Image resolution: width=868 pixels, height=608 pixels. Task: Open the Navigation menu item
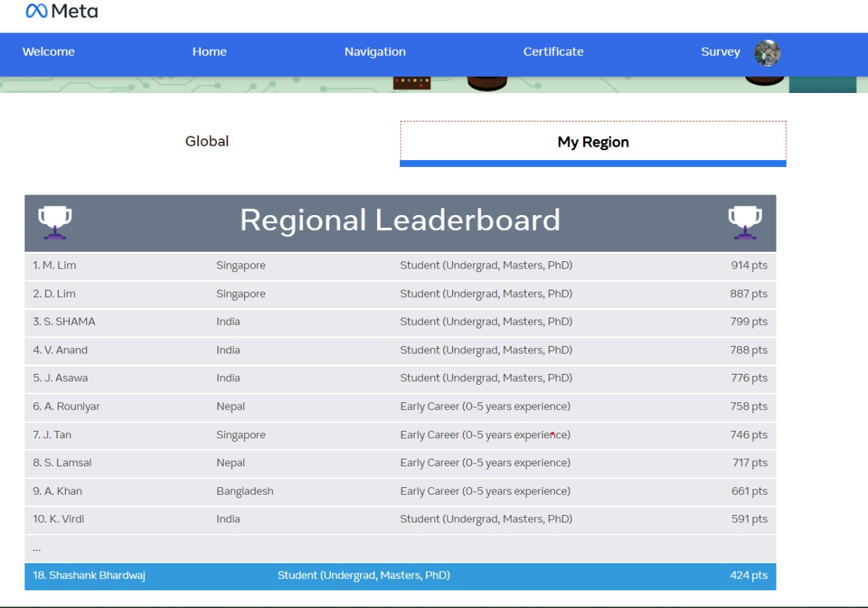375,52
